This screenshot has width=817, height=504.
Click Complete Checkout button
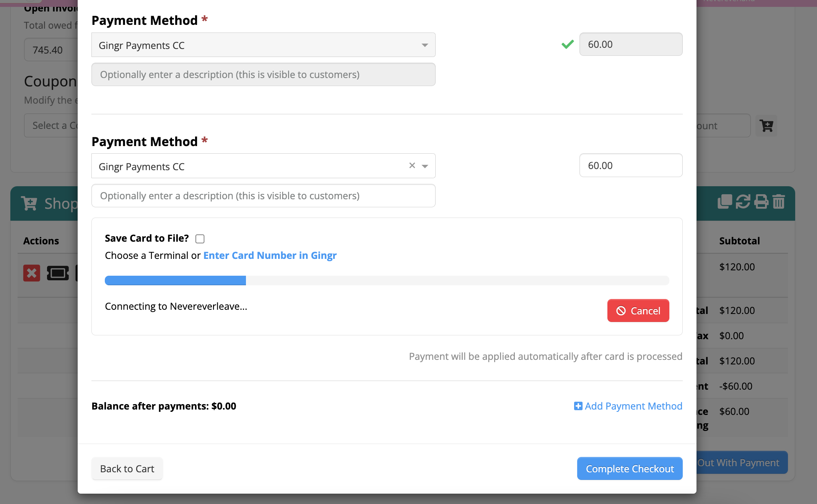(630, 468)
